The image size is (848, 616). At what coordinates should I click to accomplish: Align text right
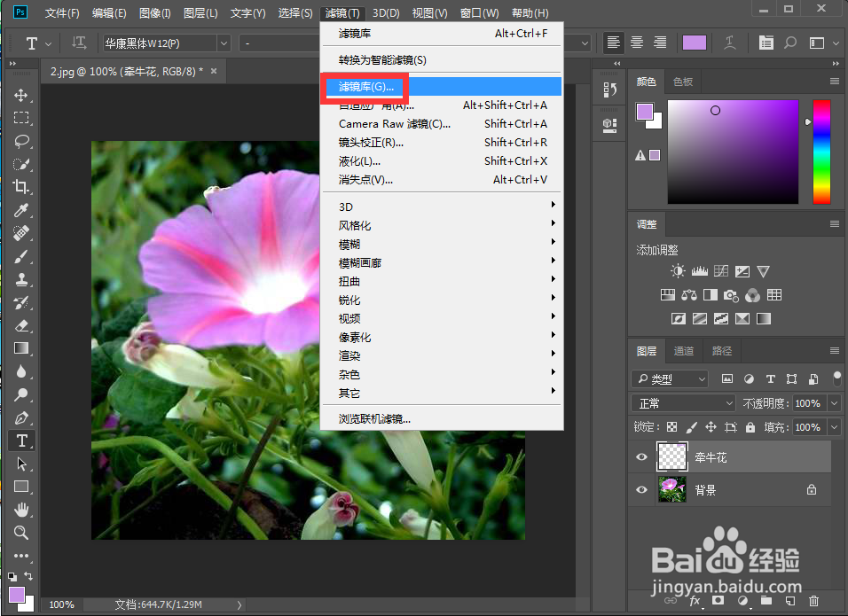660,43
